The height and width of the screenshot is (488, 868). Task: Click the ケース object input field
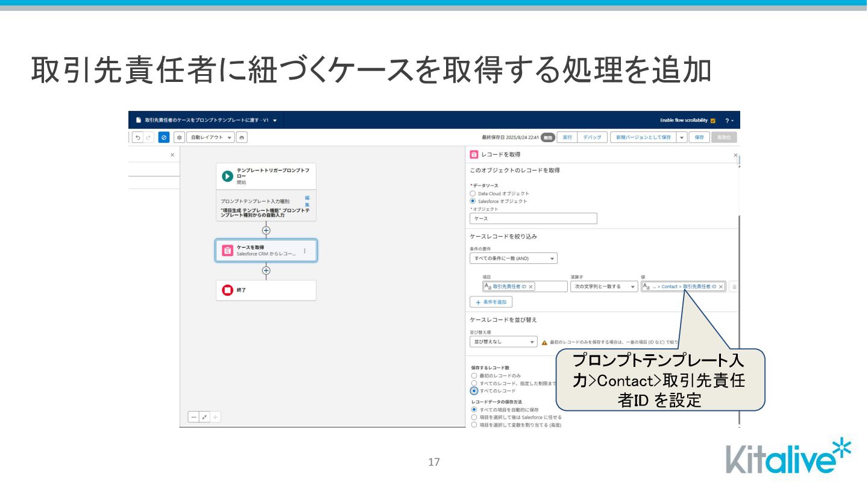click(x=533, y=219)
